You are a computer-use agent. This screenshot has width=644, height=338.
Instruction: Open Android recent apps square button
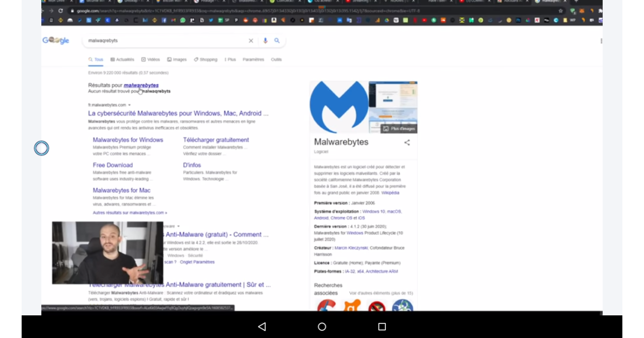[382, 326]
